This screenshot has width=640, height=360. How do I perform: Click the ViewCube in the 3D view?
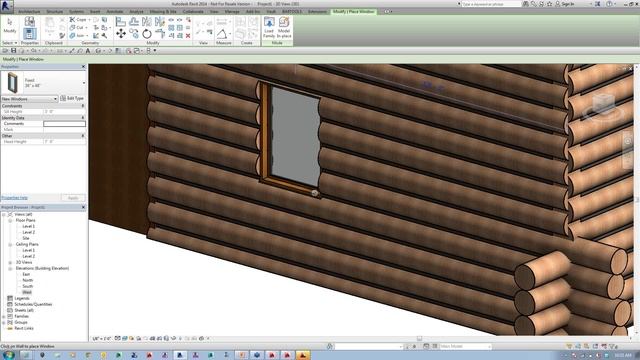[604, 104]
